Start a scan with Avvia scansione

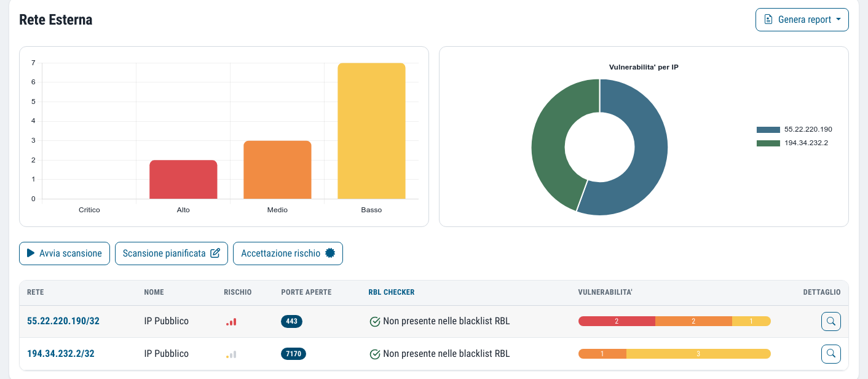(65, 253)
